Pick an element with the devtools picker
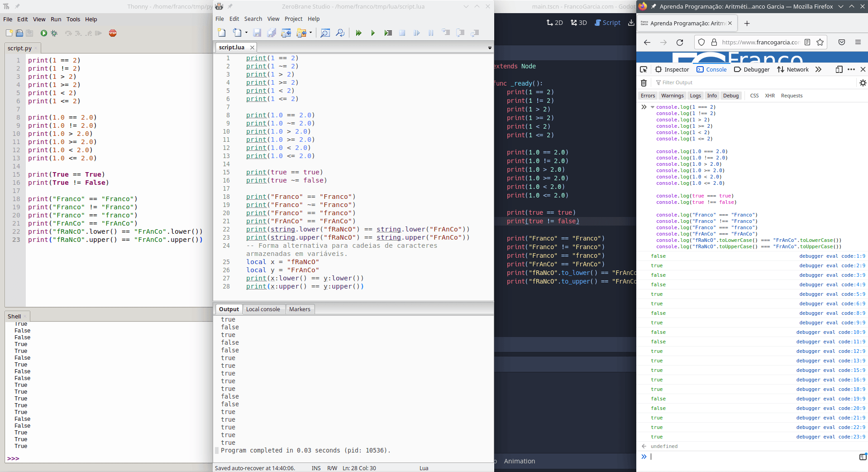The height and width of the screenshot is (472, 868). [644, 69]
